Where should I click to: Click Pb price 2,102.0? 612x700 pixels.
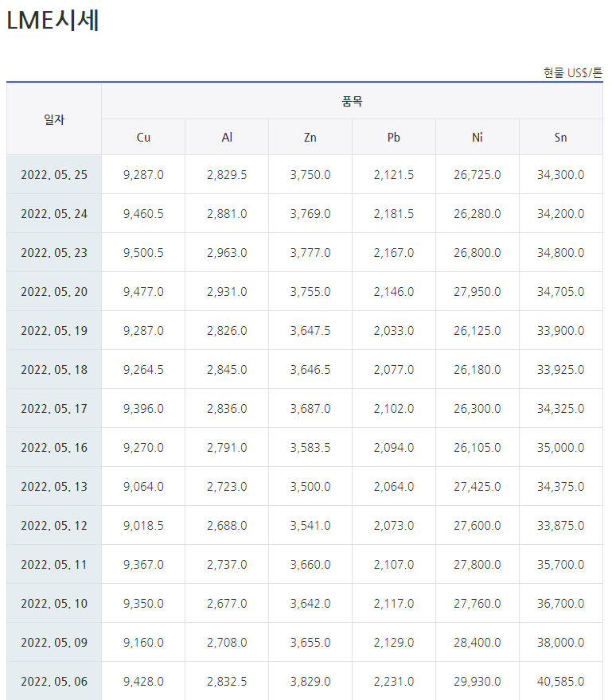pyautogui.click(x=394, y=409)
